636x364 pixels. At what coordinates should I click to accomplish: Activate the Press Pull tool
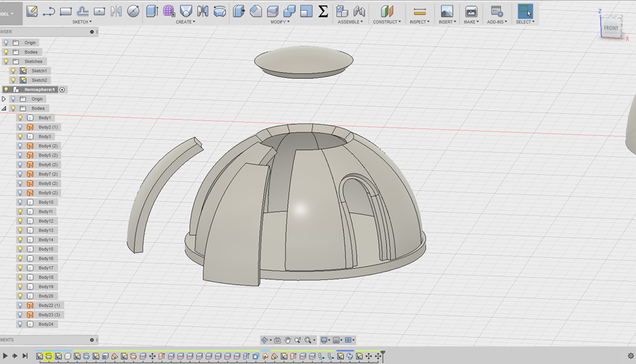239,11
